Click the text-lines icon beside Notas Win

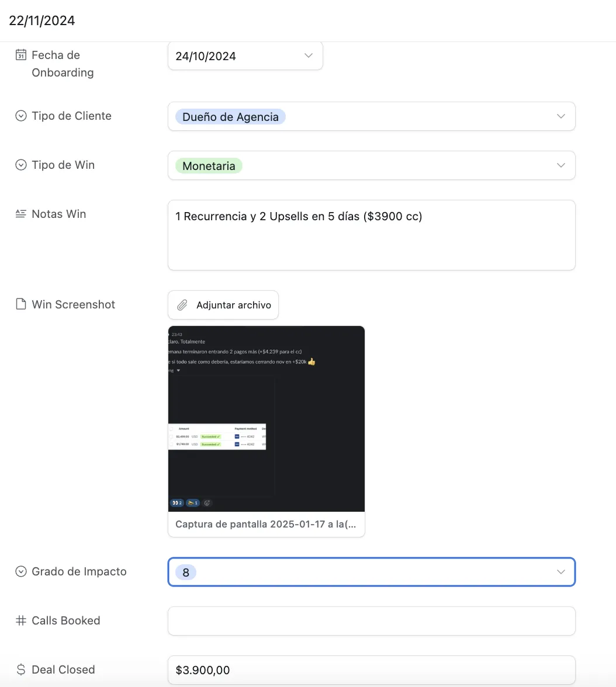[21, 214]
